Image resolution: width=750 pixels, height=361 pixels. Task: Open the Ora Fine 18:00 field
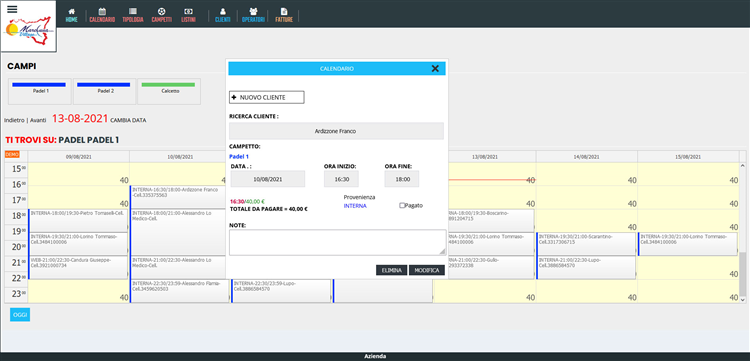click(402, 179)
